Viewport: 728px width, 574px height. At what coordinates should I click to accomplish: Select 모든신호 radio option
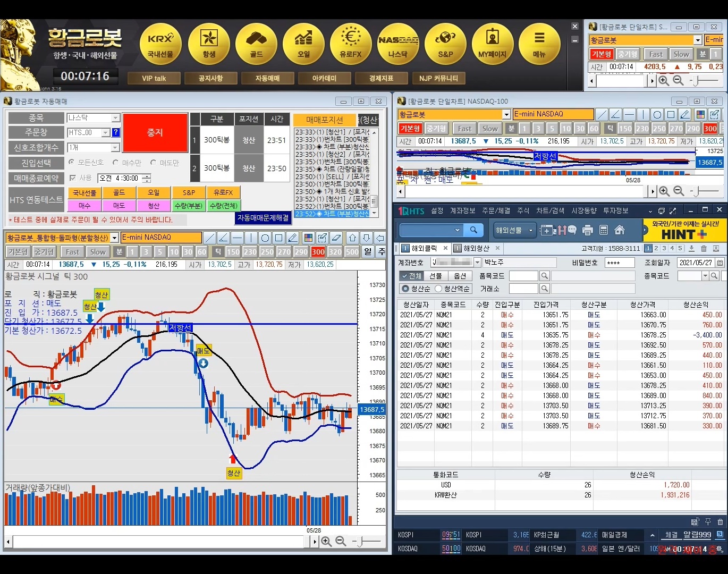72,162
